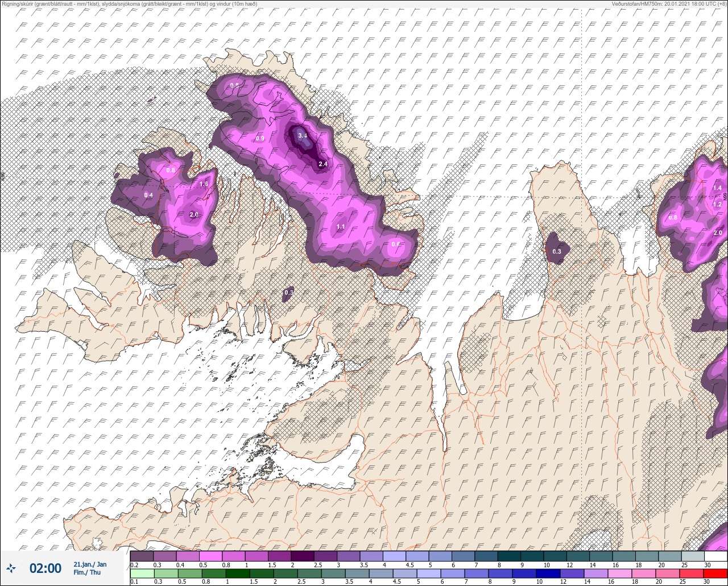Click the weekday text 'Fim./ Thu'

coord(87,572)
